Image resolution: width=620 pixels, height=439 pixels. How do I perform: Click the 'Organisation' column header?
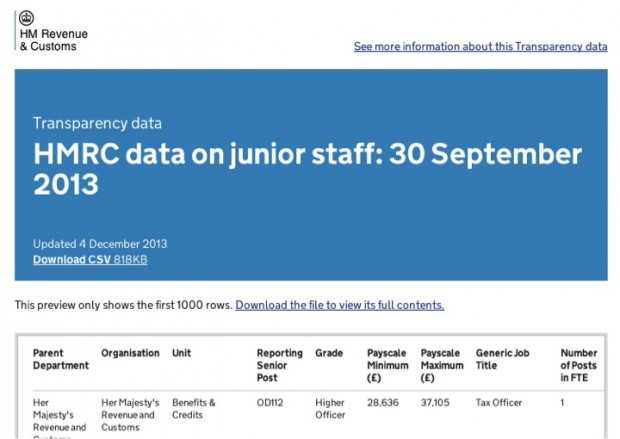130,353
